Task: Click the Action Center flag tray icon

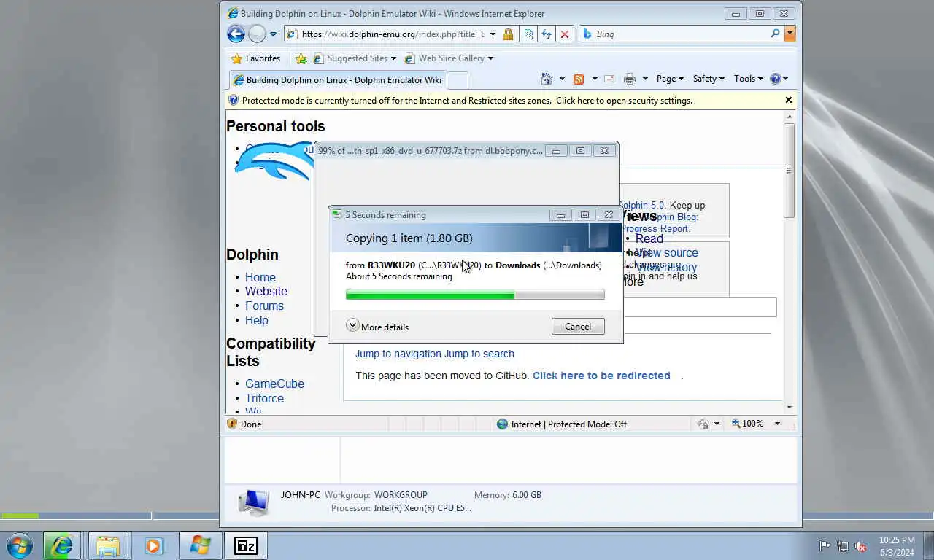Action: click(825, 545)
